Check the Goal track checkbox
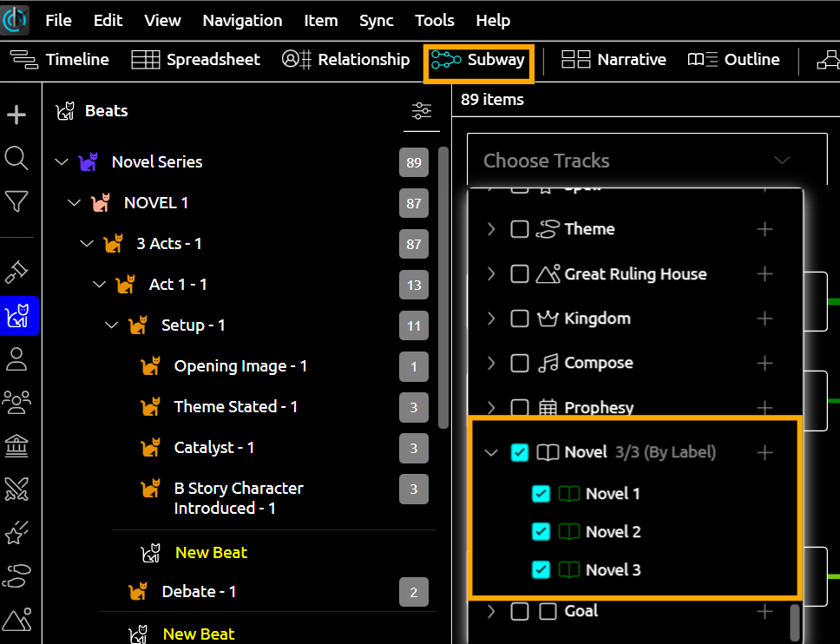 click(519, 611)
